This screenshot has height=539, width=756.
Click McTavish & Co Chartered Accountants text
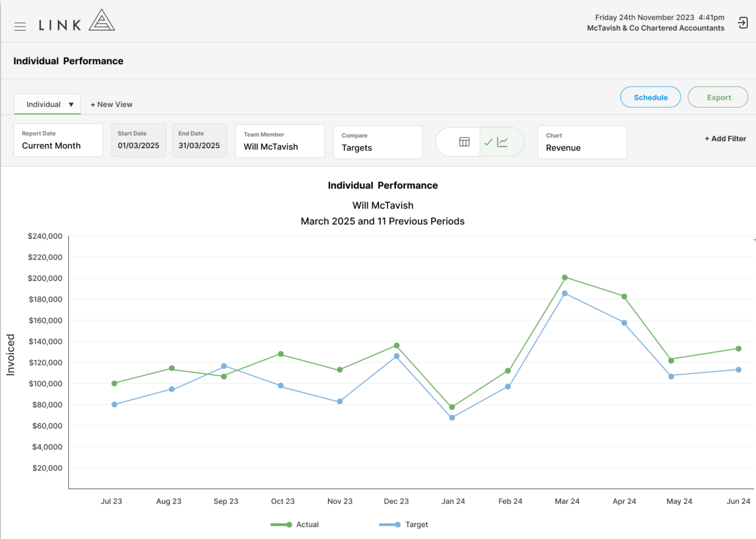655,28
